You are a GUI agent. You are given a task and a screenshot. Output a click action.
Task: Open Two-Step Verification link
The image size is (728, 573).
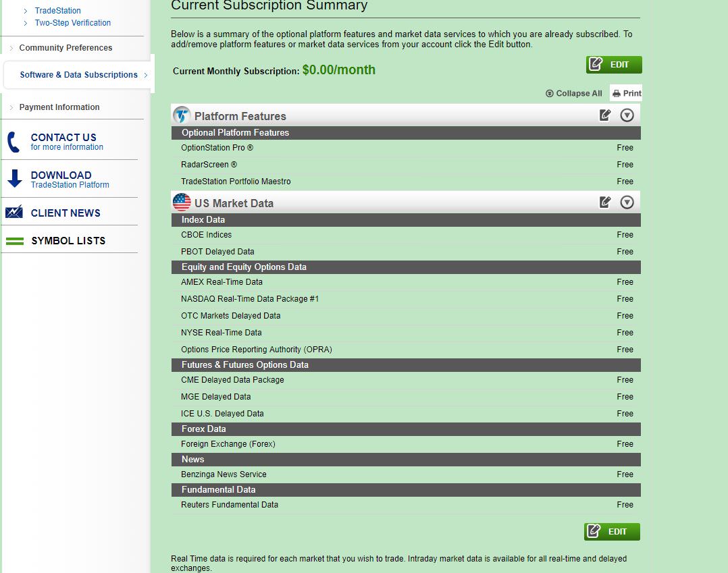(73, 23)
